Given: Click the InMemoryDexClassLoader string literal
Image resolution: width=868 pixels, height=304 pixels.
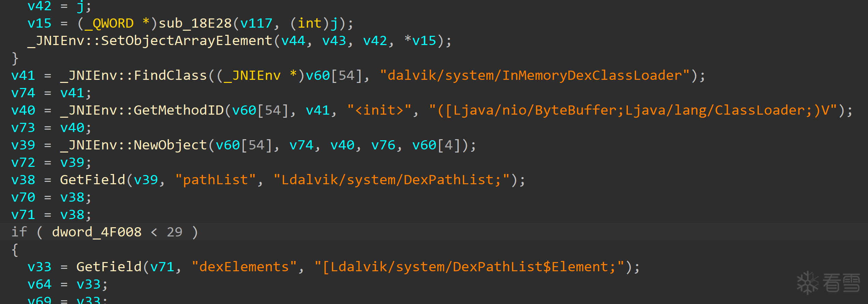Looking at the screenshot, I should click(x=535, y=76).
